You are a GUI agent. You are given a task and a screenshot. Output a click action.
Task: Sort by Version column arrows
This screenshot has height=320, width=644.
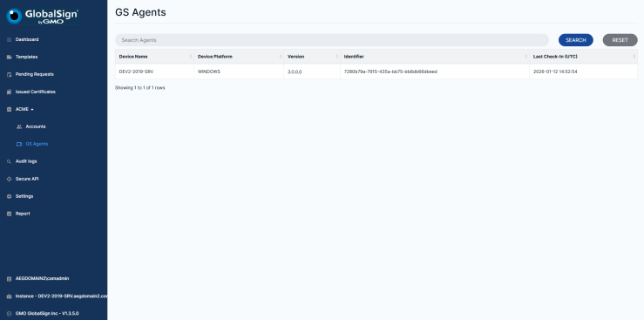tap(337, 57)
